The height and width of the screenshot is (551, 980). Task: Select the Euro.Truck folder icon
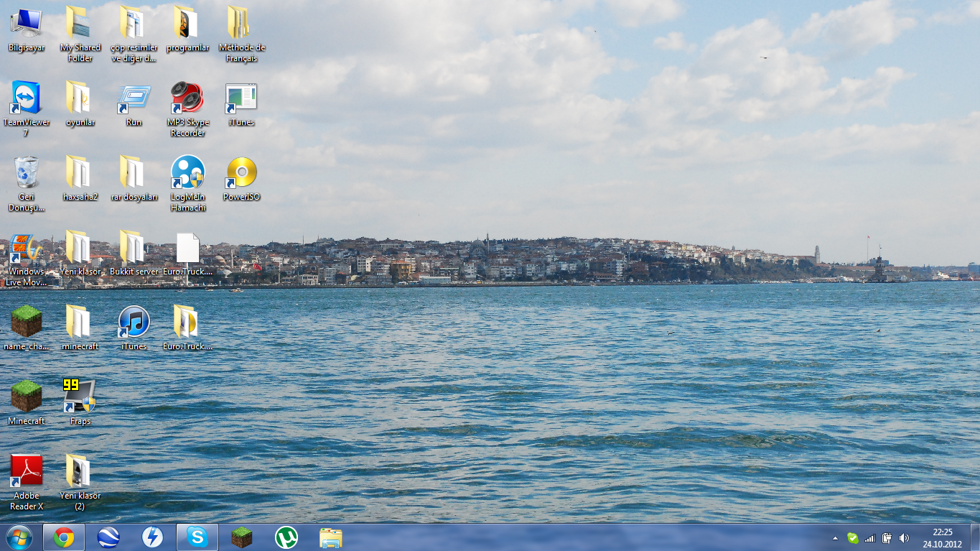tap(187, 328)
